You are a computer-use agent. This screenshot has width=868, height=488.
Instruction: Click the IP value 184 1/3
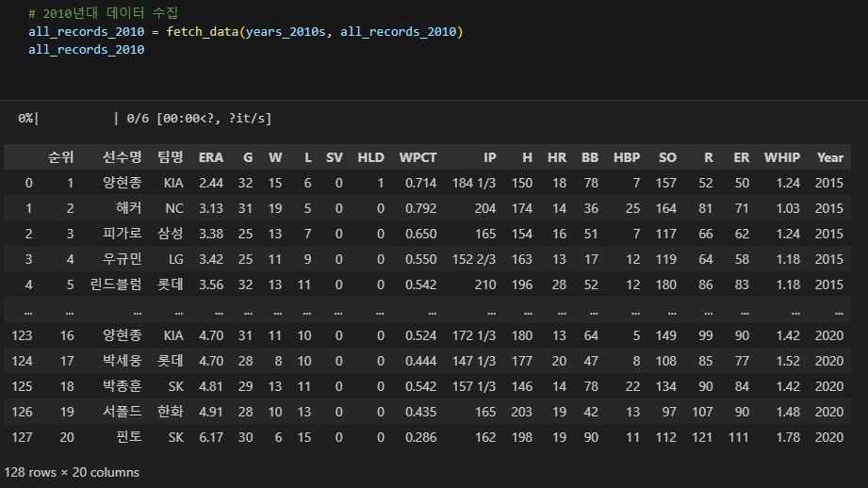coord(474,183)
